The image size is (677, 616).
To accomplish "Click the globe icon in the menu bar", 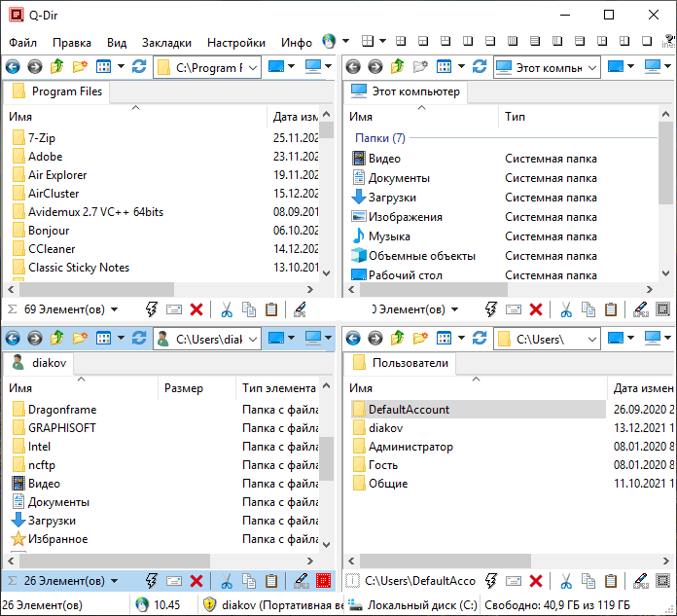I will click(329, 42).
